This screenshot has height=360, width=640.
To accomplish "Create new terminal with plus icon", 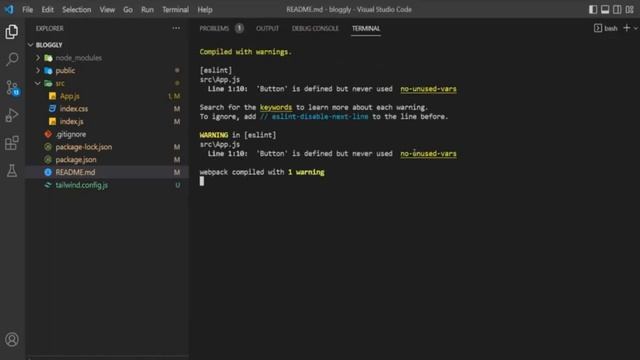I will (627, 28).
